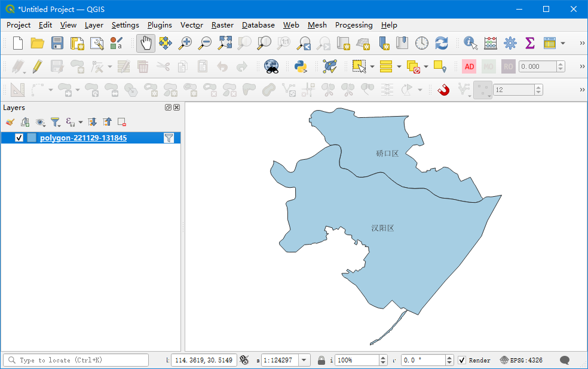Select Features by area tool
Screen dimensions: 588x369
(x=359, y=66)
